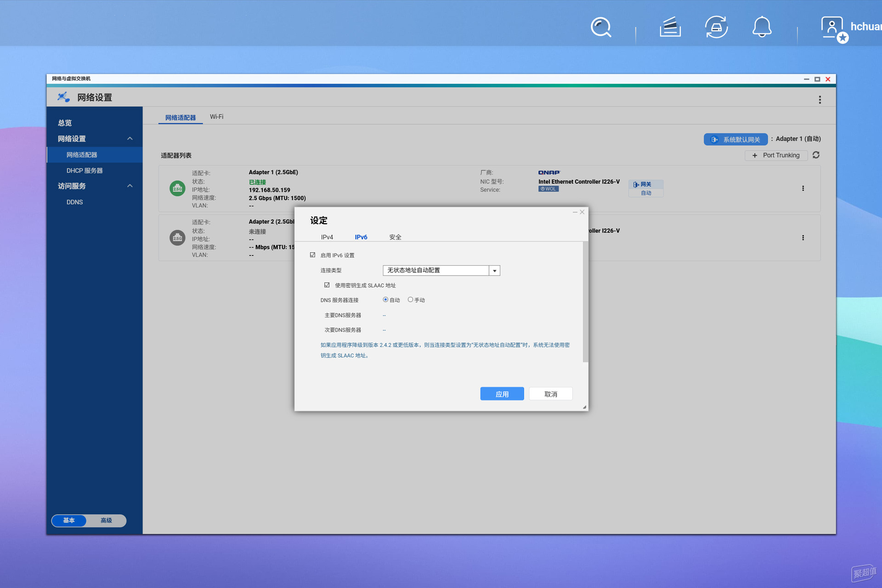This screenshot has height=588, width=882.
Task: Click the refresh icon beside Port Trunking
Action: pos(816,155)
